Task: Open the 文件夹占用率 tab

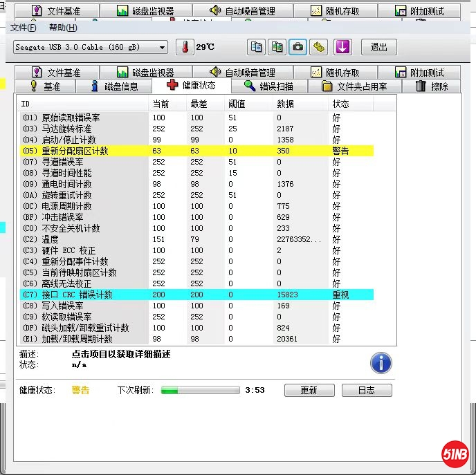Action: (x=354, y=86)
